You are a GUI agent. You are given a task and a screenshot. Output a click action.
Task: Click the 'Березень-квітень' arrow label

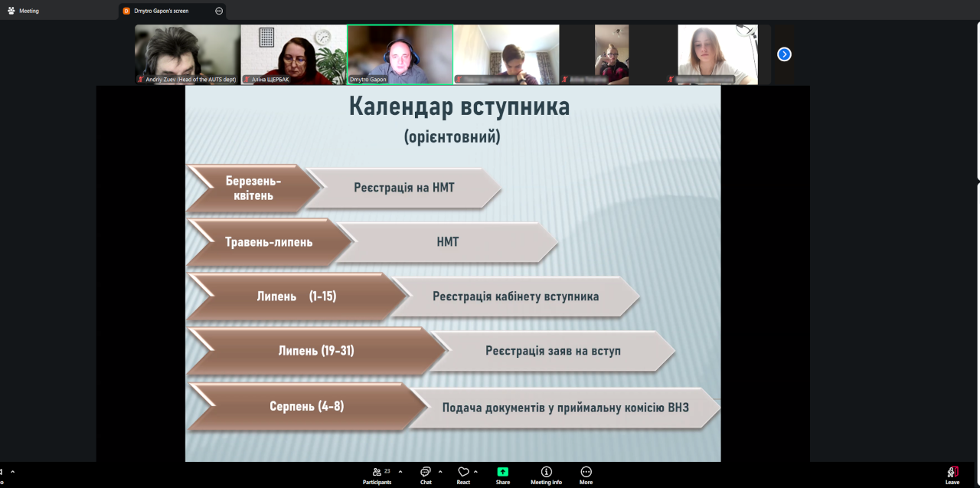point(253,188)
